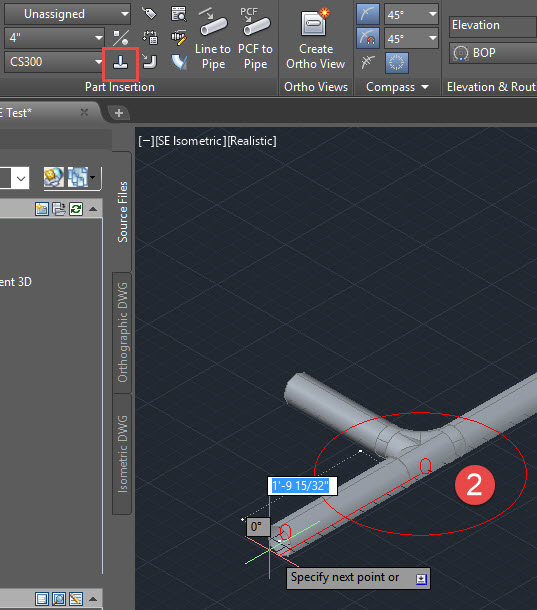Toggle the stub-in placement icon beside CS300

coord(121,62)
